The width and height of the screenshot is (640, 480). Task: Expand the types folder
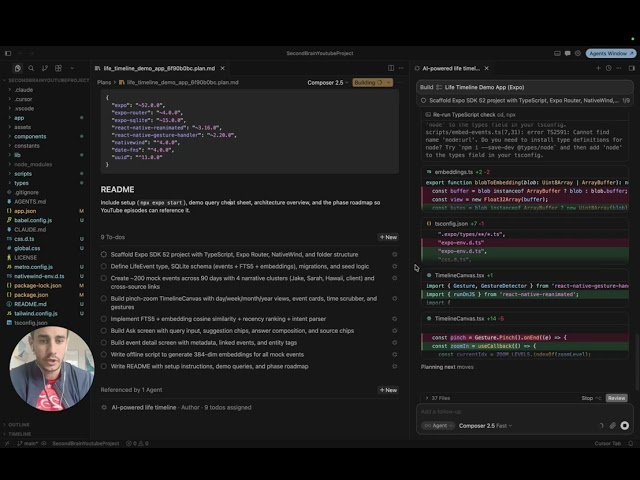[x=21, y=183]
